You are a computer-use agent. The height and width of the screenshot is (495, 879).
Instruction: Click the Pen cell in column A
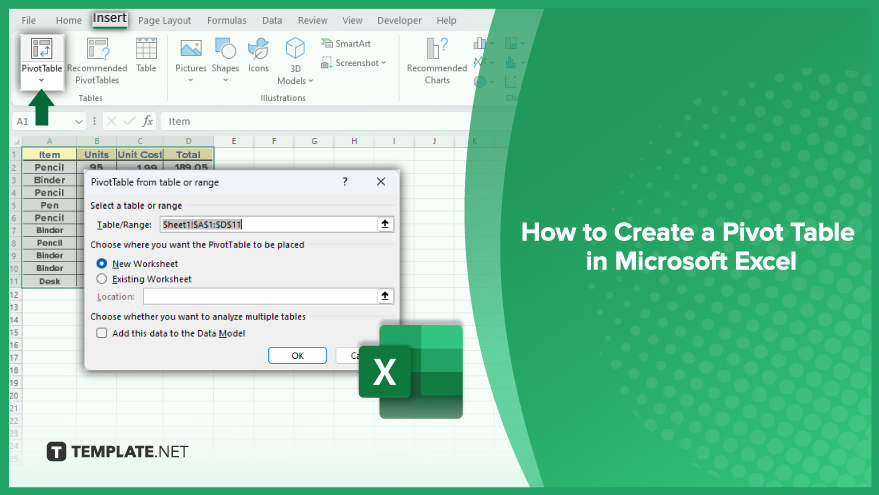[49, 205]
